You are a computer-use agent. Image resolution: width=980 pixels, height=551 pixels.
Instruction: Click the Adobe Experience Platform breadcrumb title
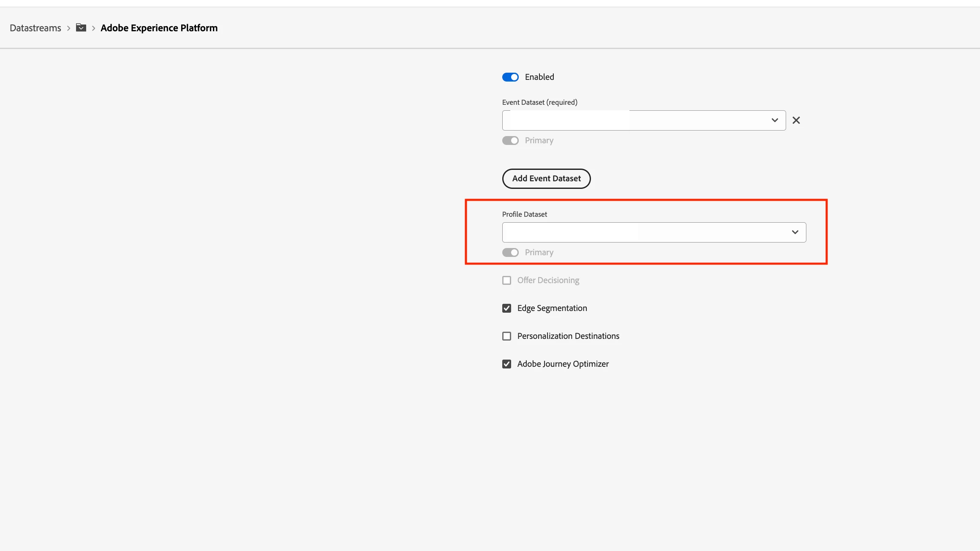[x=159, y=28]
